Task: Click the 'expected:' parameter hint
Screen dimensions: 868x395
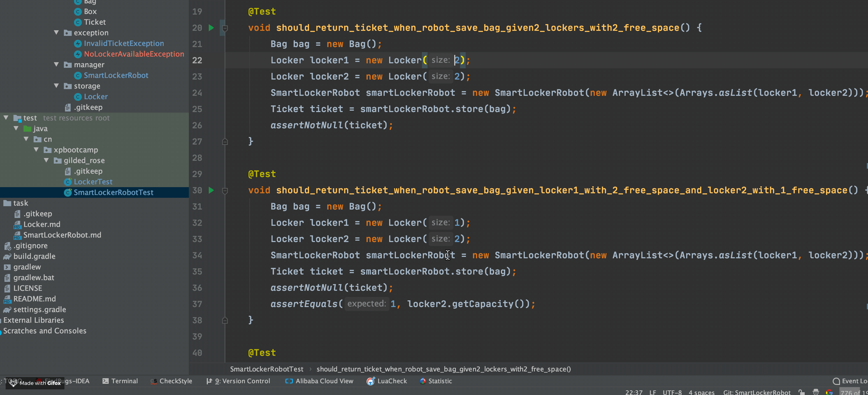Action: (x=366, y=304)
